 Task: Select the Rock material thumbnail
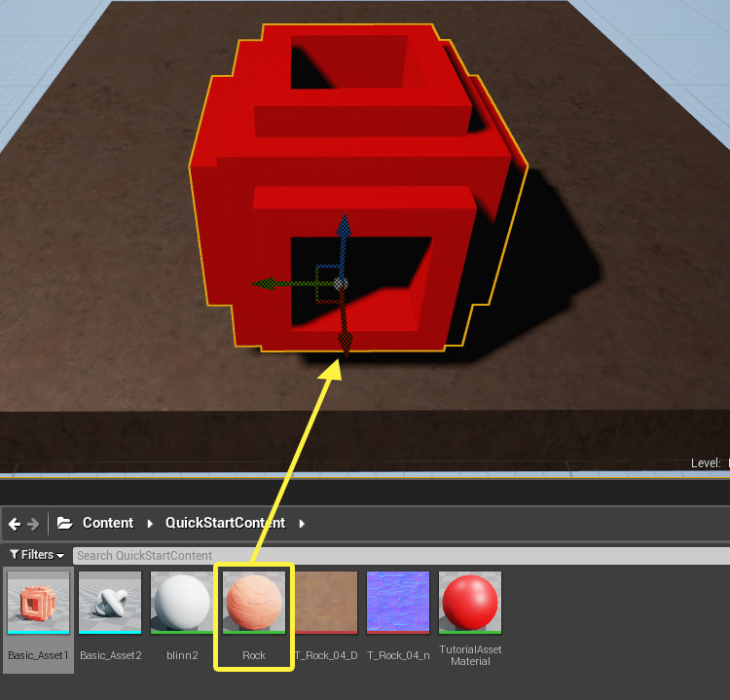[254, 603]
